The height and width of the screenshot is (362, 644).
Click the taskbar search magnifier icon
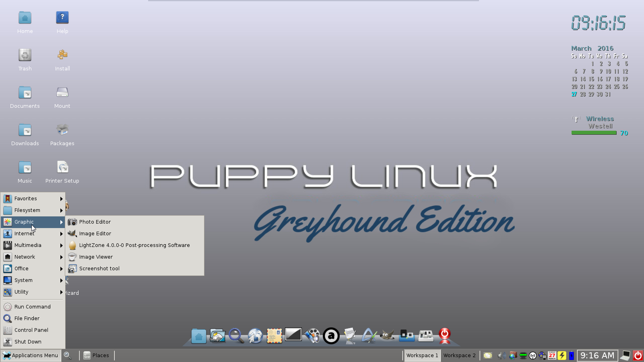point(68,356)
